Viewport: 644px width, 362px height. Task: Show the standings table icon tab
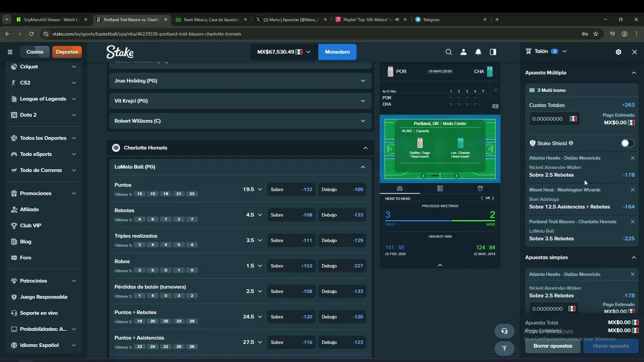point(440,189)
